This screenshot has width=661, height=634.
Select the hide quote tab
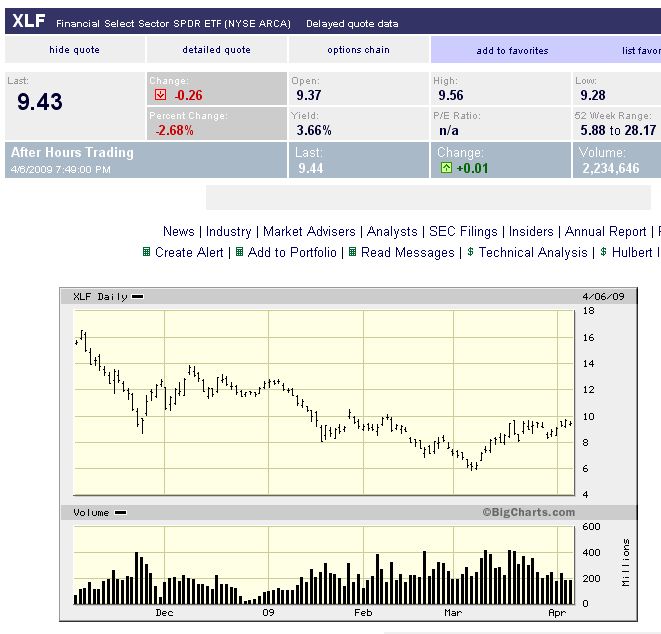click(x=75, y=50)
